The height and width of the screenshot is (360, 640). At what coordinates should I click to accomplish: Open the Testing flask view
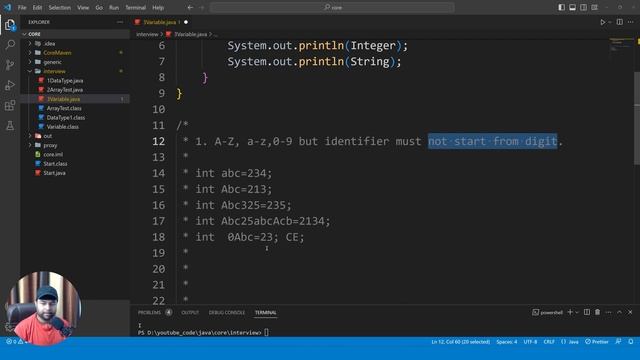click(x=10, y=125)
